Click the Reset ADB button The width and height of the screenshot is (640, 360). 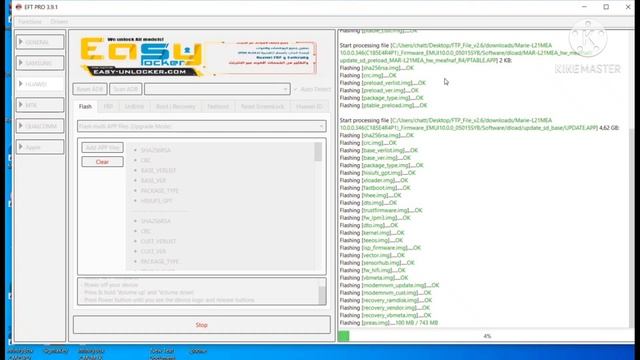point(90,89)
